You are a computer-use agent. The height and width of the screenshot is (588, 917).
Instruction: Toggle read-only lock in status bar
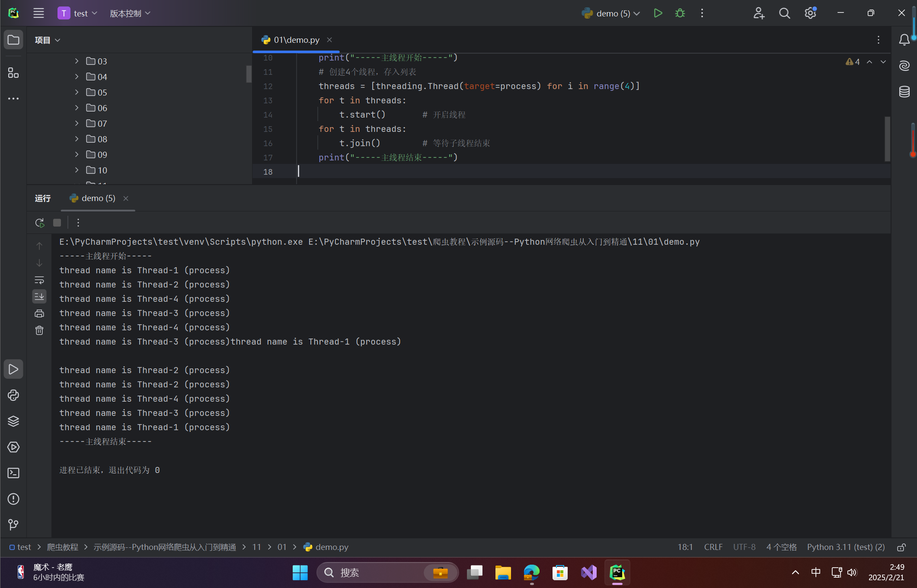point(901,547)
